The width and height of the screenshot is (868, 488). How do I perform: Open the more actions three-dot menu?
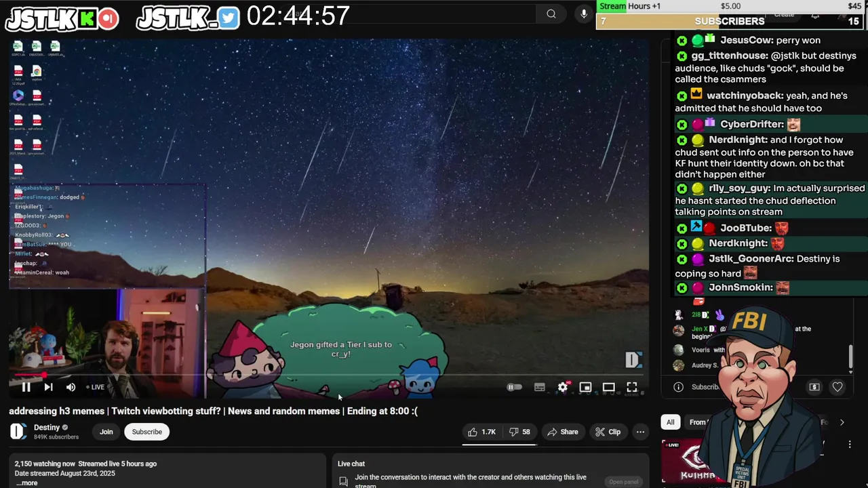(640, 432)
